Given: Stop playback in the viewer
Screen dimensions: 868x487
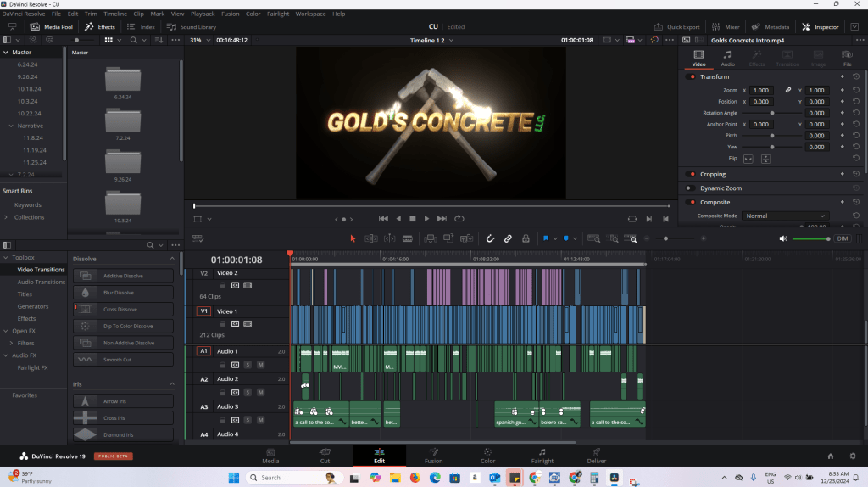Looking at the screenshot, I should 413,219.
